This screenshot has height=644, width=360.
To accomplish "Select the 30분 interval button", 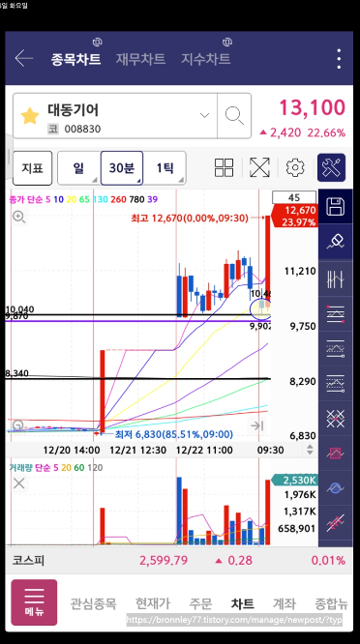I will pyautogui.click(x=122, y=168).
